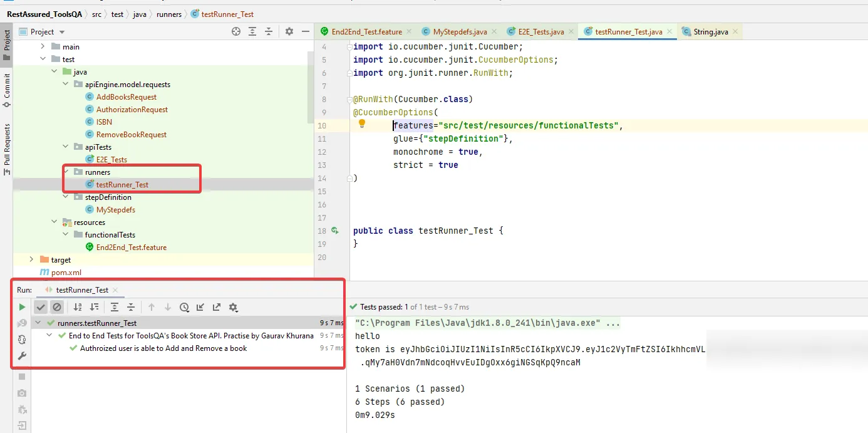Close the testRunner_Test Run tab
This screenshot has width=868, height=433.
[x=115, y=290]
